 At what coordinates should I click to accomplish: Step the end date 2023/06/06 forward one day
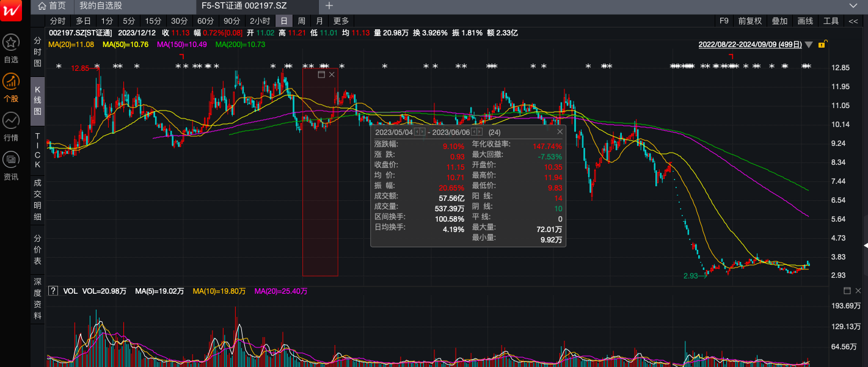click(480, 132)
